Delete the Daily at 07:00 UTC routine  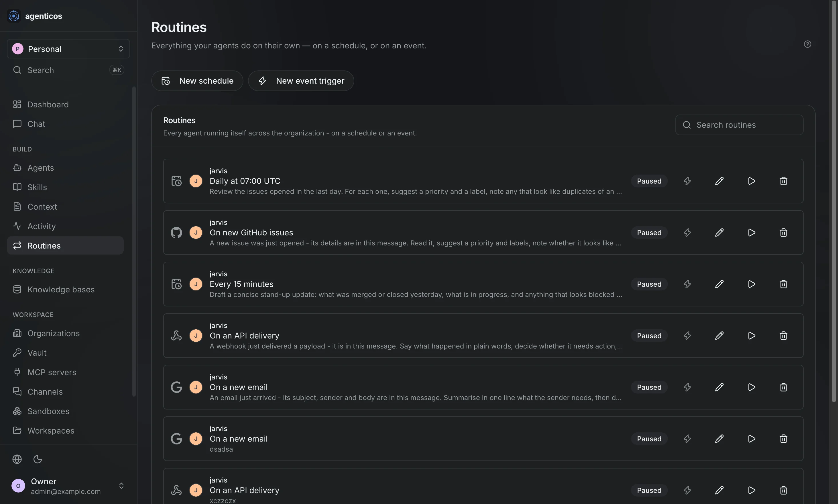[783, 181]
